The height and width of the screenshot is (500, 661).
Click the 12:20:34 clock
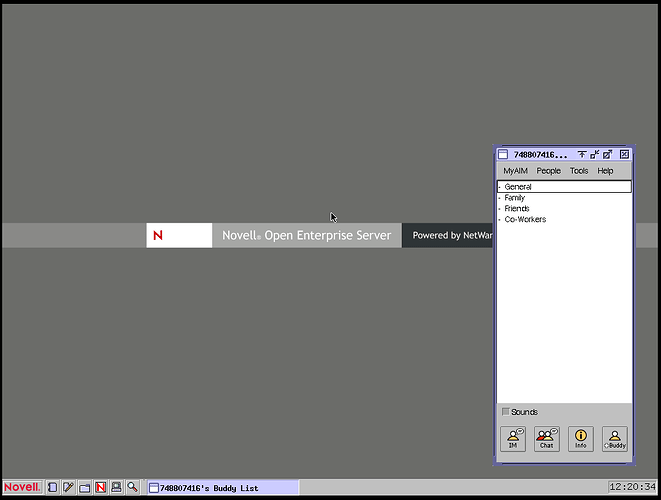tap(632, 487)
